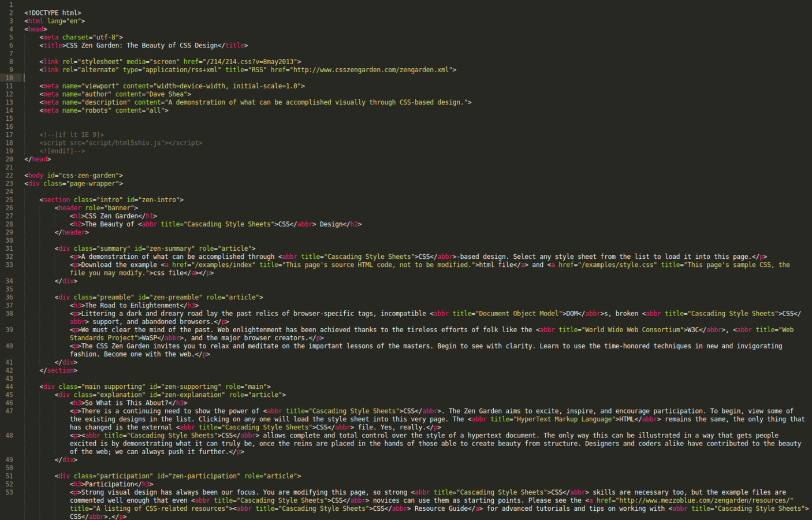Click the closing </header> tag
The image size is (812, 520).
(72, 232)
